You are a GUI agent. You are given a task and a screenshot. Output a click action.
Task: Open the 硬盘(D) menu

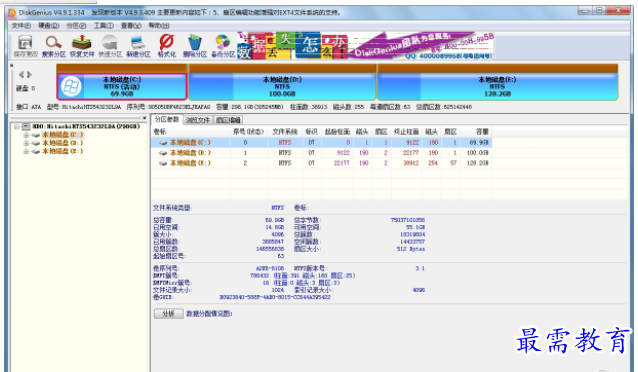point(49,26)
